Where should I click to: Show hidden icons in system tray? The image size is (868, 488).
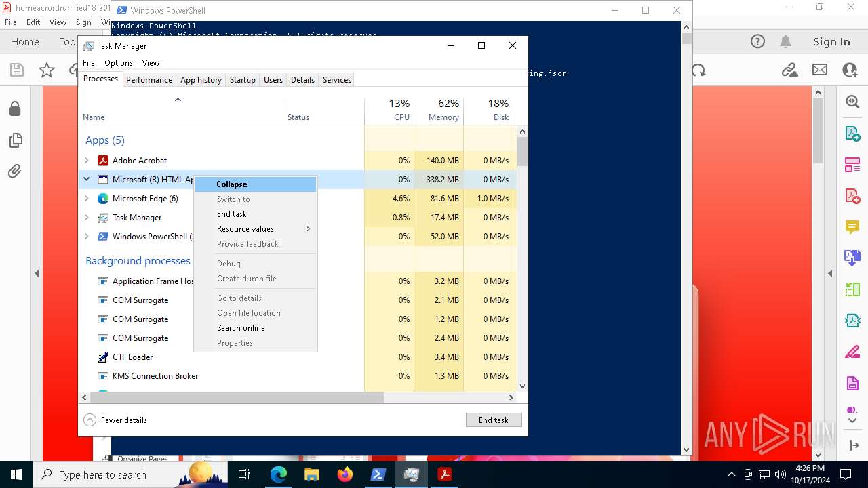[731, 474]
